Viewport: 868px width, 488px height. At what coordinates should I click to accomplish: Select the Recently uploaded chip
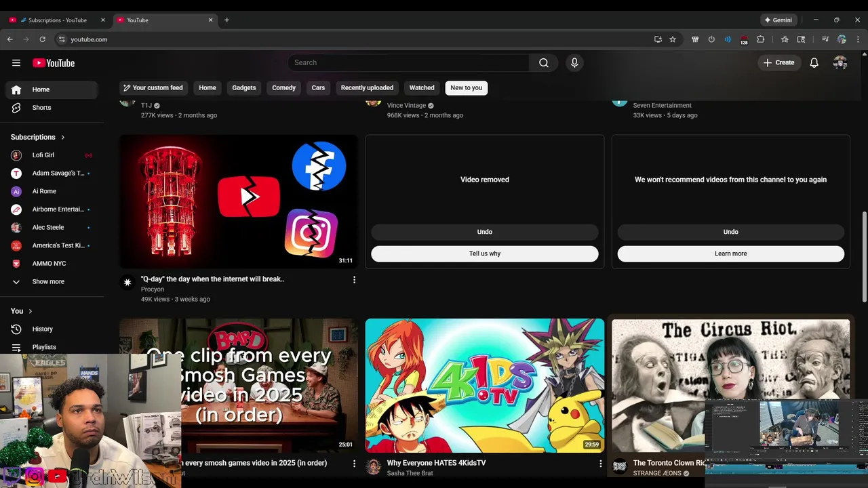pos(367,88)
